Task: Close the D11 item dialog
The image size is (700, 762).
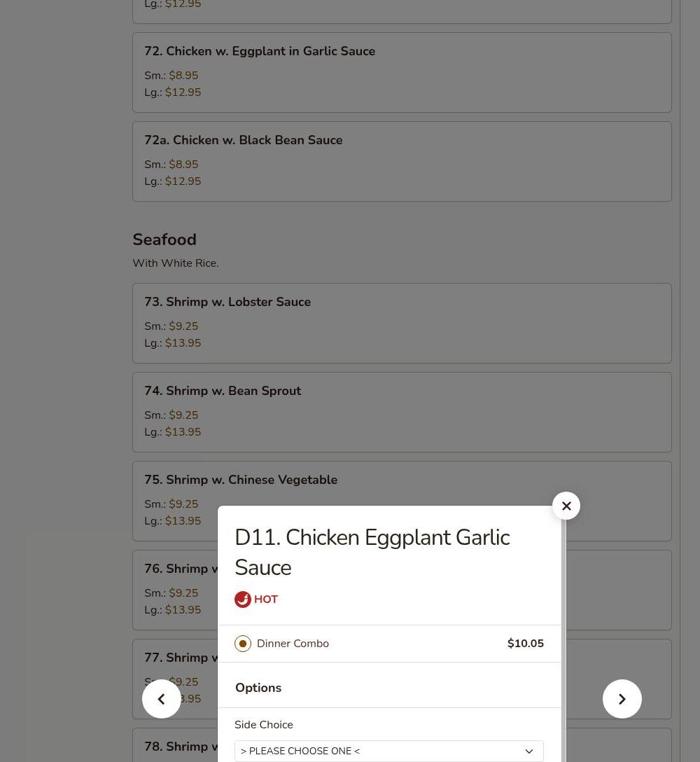Action: pos(566,506)
